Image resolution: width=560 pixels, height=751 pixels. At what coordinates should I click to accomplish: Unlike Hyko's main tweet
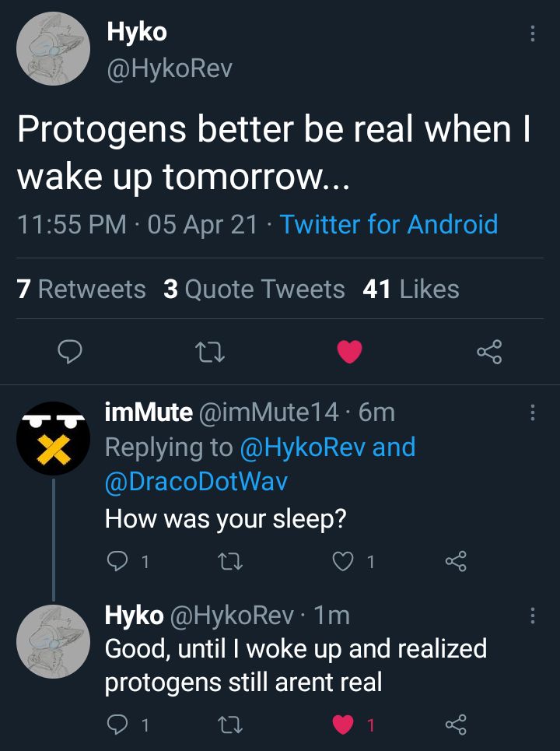pos(350,350)
